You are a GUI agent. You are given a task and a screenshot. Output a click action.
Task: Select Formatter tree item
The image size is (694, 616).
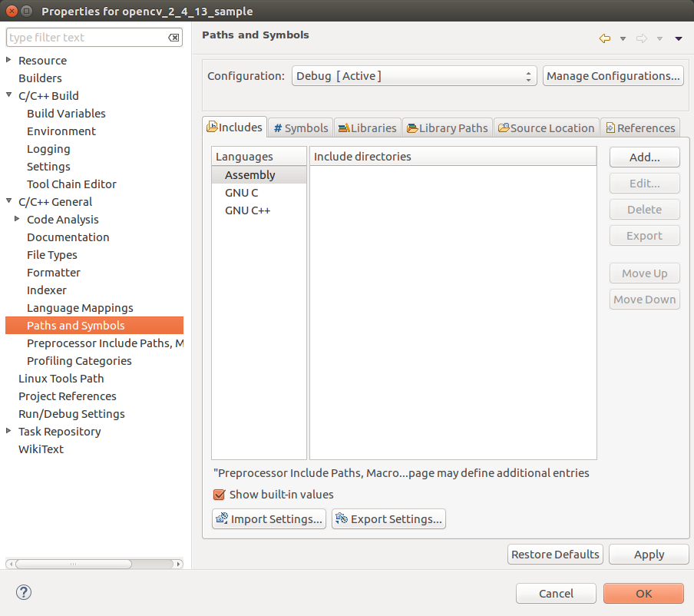click(54, 273)
